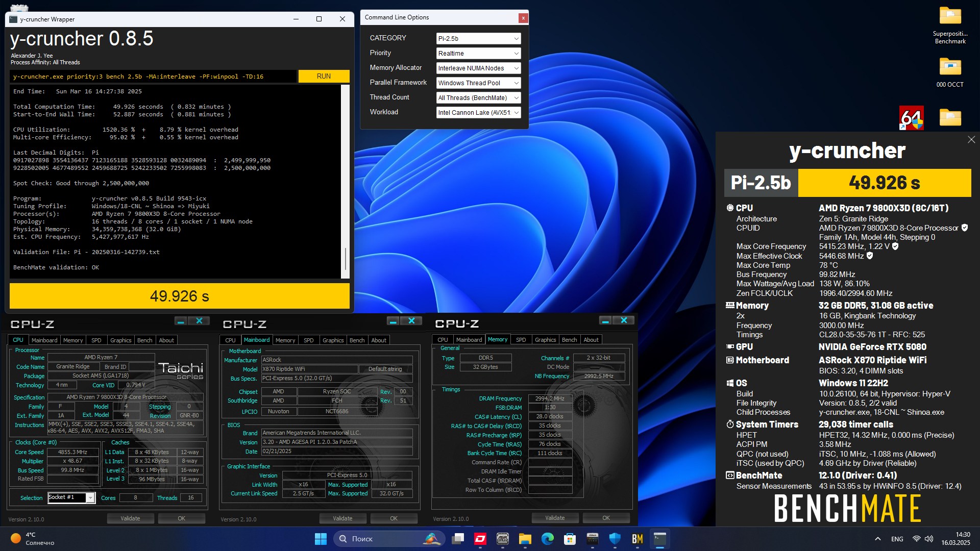980x551 pixels.
Task: Open the red AMD Adrenalin taskbar icon
Action: [x=480, y=539]
